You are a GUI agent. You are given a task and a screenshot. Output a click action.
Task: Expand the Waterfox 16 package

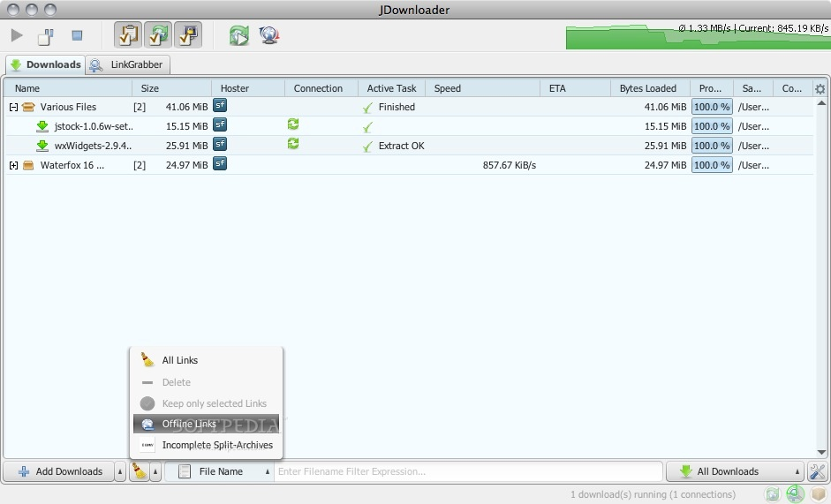(x=13, y=165)
